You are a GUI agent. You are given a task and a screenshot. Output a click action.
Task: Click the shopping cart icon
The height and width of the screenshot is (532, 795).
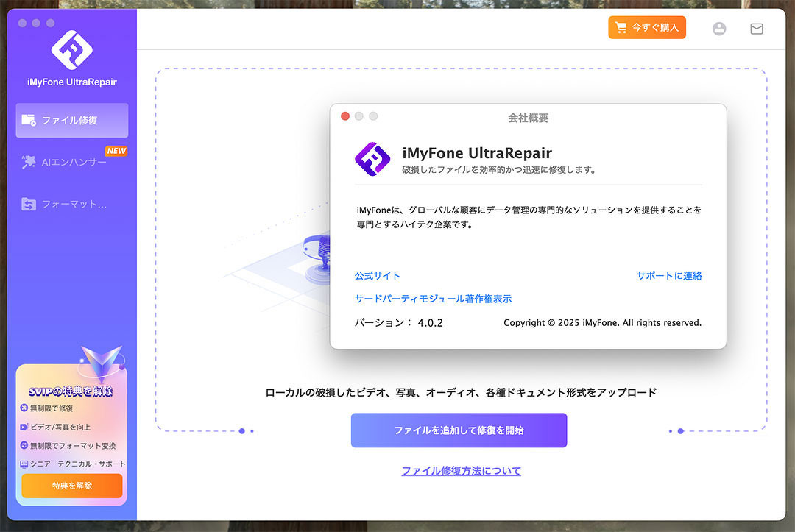click(x=621, y=28)
